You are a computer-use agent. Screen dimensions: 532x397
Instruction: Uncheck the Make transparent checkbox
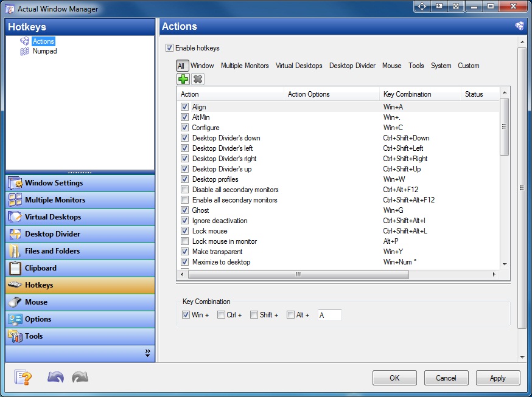pos(184,252)
